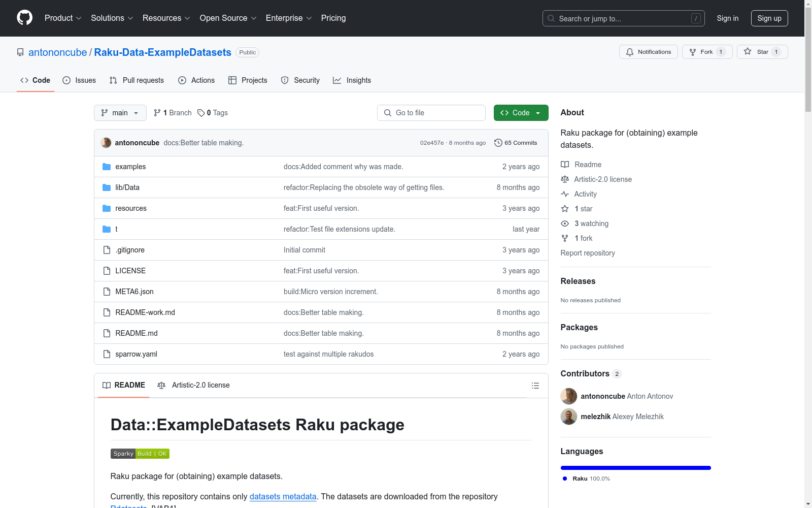Open the datasets metadata link

tap(283, 496)
